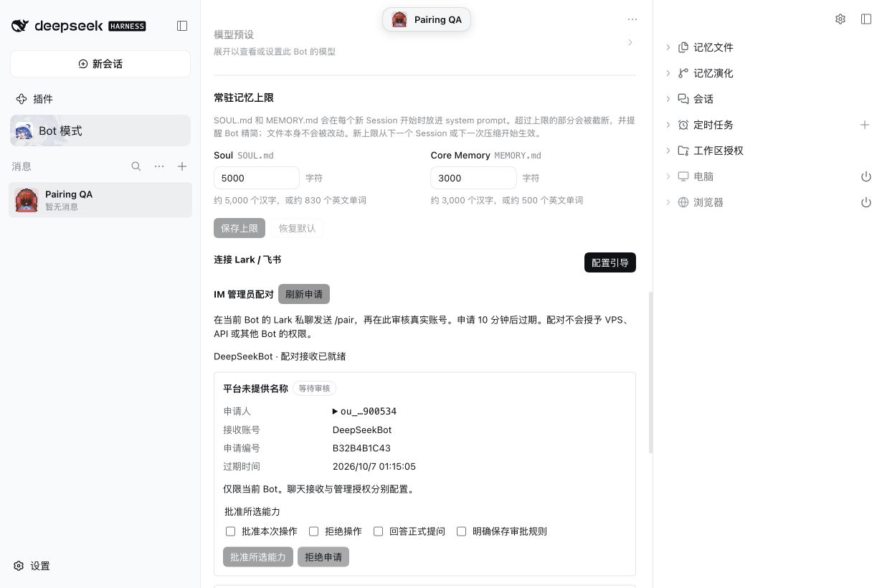Viewport: 882px width, 588px height.
Task: Select Bot 模式 in sidebar
Action: pyautogui.click(x=100, y=131)
